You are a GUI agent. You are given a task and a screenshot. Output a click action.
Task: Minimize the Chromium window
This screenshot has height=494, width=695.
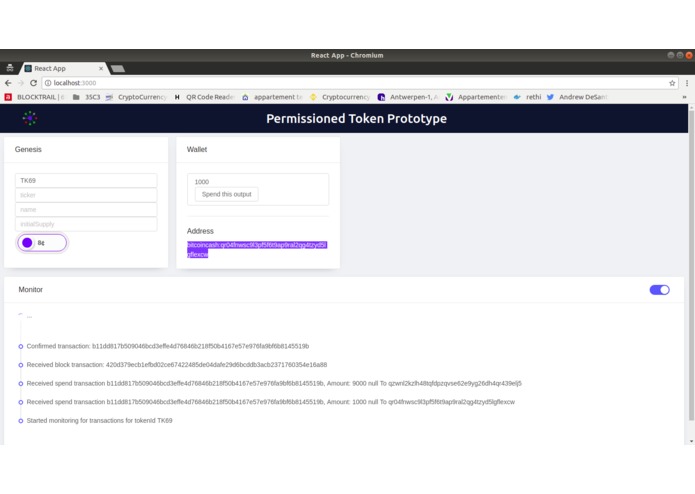(671, 55)
